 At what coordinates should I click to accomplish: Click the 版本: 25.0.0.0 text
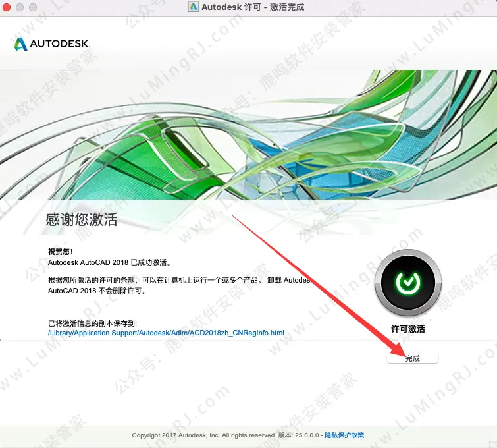click(x=299, y=435)
